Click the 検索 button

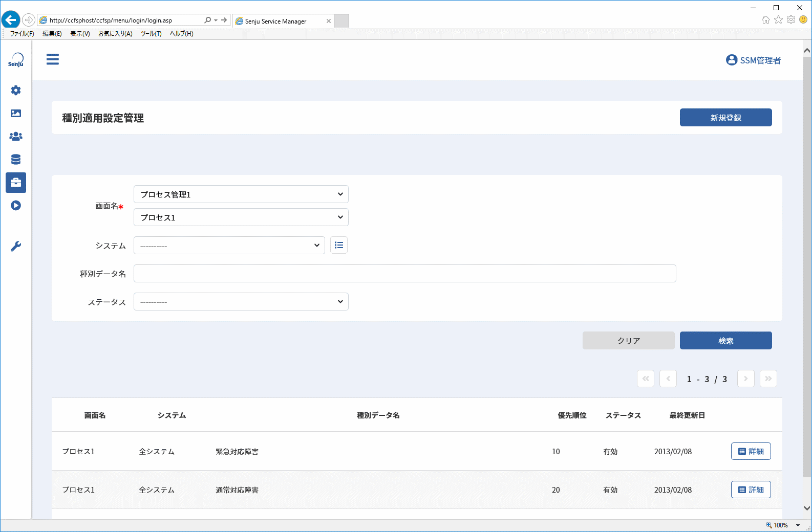pos(726,341)
